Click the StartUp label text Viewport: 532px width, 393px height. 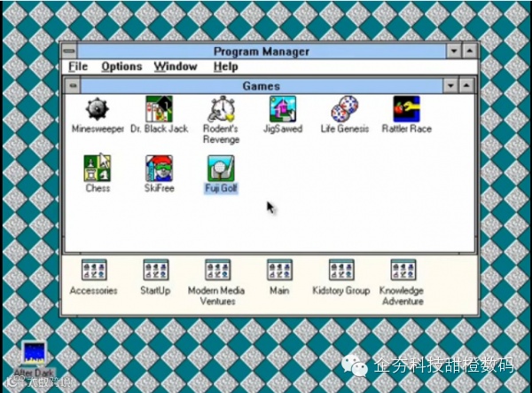pyautogui.click(x=155, y=291)
